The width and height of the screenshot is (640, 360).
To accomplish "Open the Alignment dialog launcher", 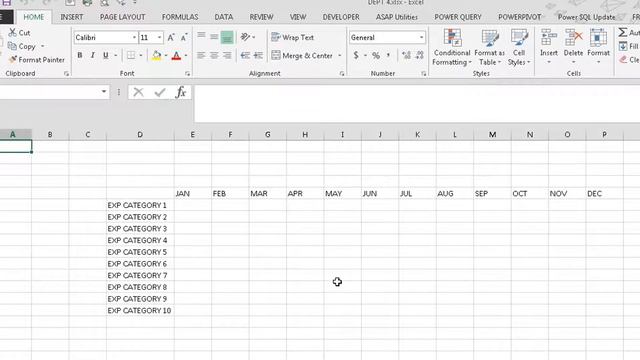I will click(x=342, y=73).
